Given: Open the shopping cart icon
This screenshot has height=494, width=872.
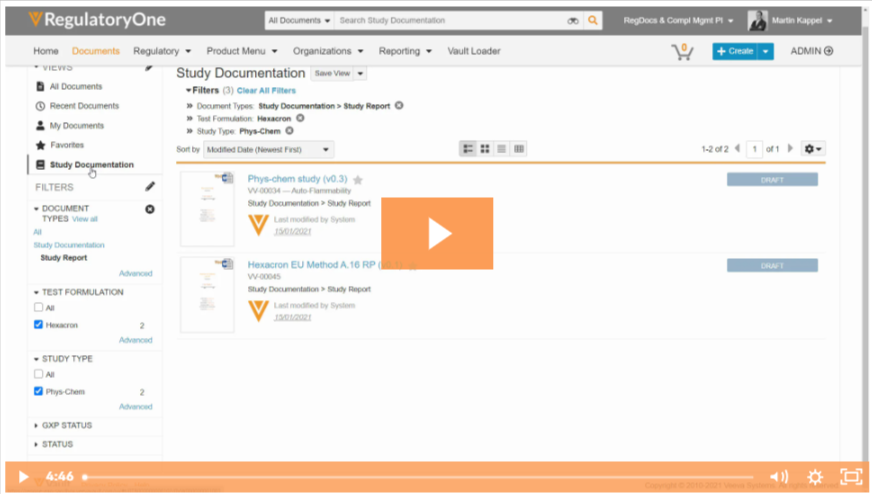Looking at the screenshot, I should (x=684, y=51).
